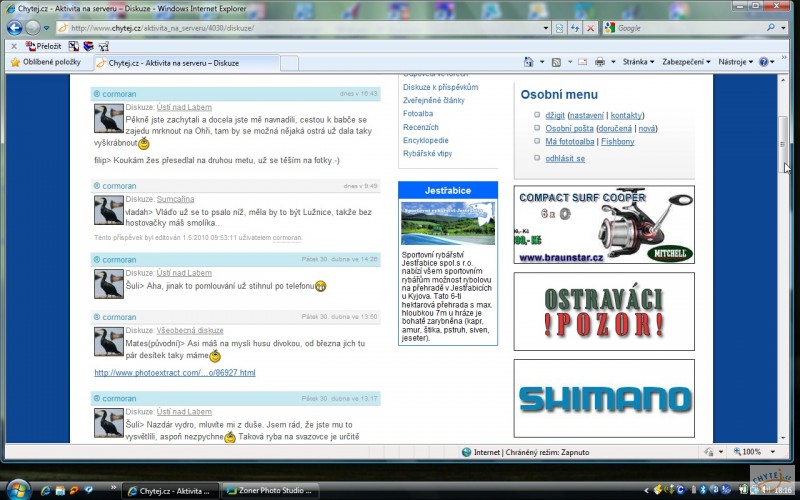Open a new blank tab

(x=289, y=63)
